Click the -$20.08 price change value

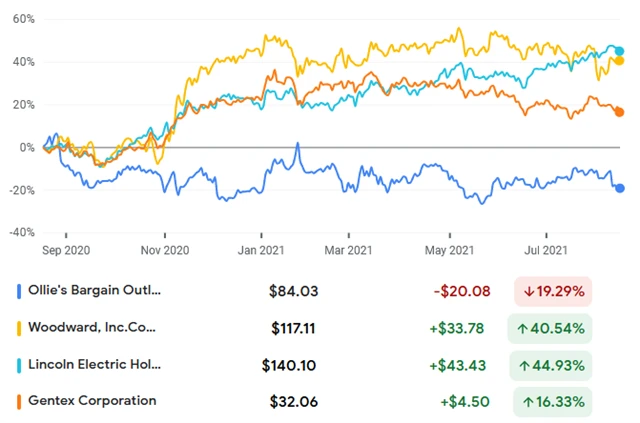click(x=462, y=291)
